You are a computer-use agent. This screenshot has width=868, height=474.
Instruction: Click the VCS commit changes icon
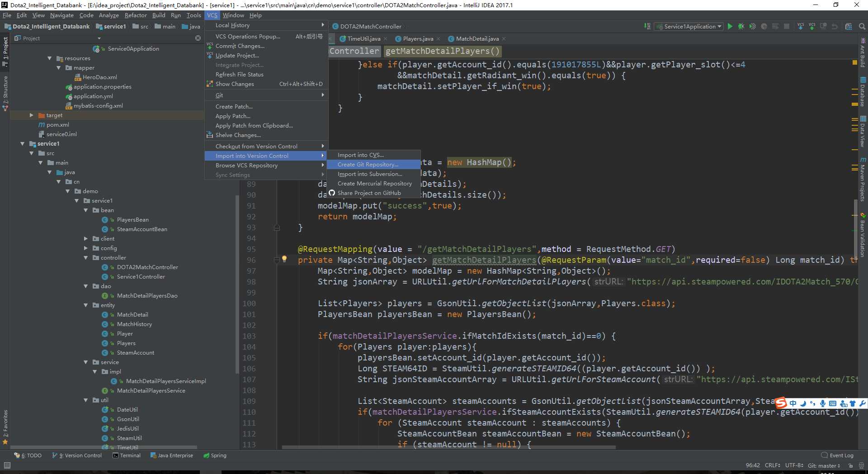click(x=812, y=27)
